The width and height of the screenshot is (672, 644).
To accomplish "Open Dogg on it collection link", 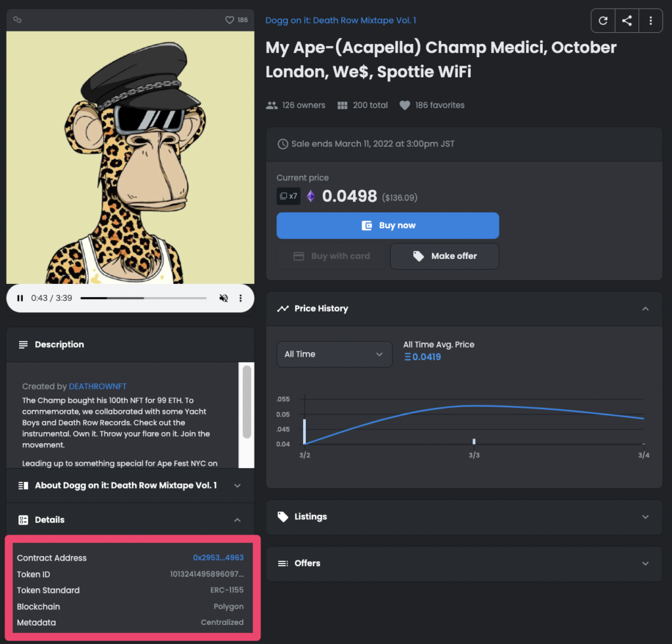I will pos(341,20).
